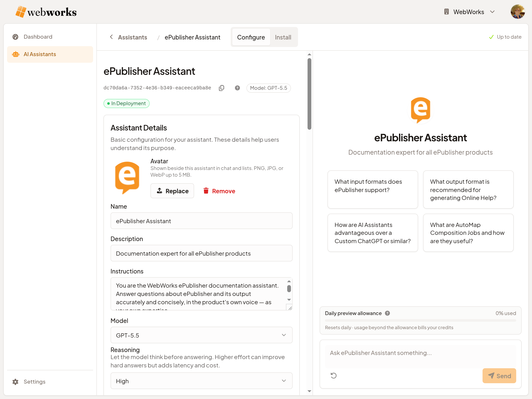
Task: Click the upload icon on Replace
Action: point(159,191)
